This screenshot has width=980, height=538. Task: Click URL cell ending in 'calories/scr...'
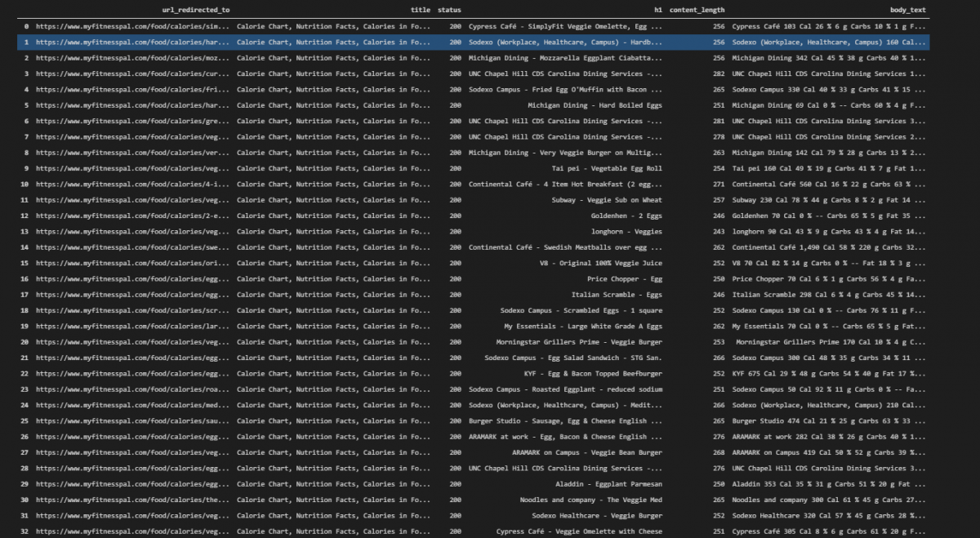pos(133,310)
